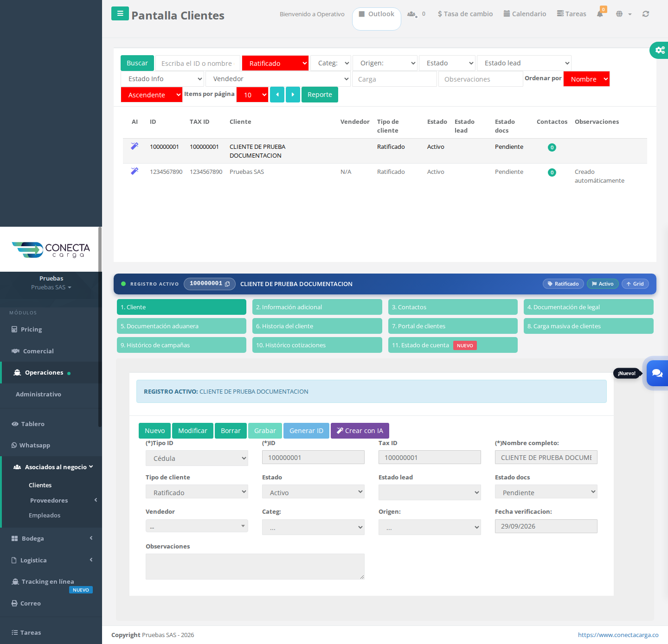The height and width of the screenshot is (644, 668).
Task: Toggle the Grid view pill button
Action: point(635,284)
